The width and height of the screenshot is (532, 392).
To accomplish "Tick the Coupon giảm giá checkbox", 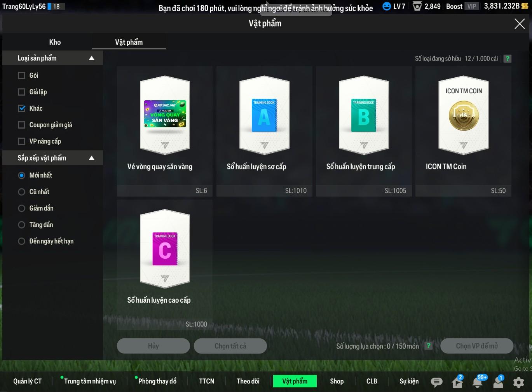I will (x=22, y=125).
